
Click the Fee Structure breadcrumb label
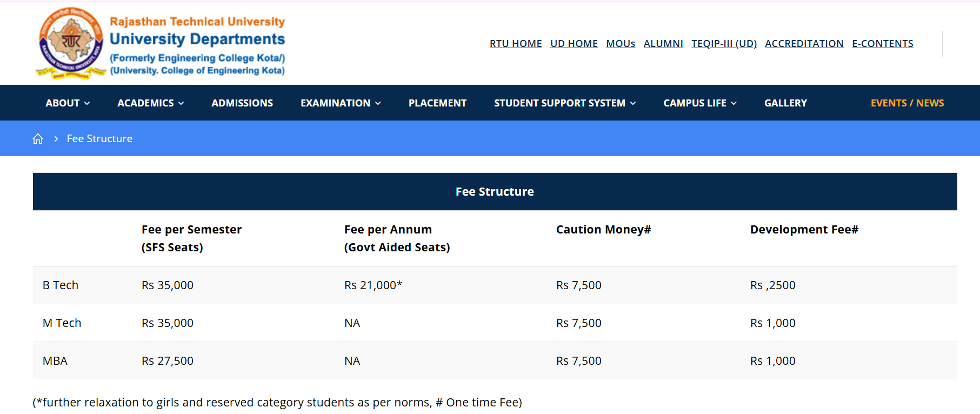click(99, 138)
